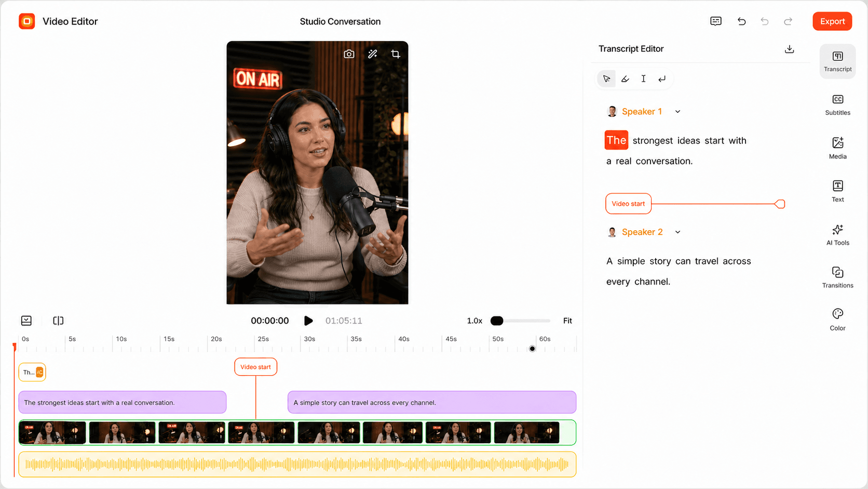The width and height of the screenshot is (868, 489).
Task: Click the timeline zoom slider handle
Action: coord(497,321)
